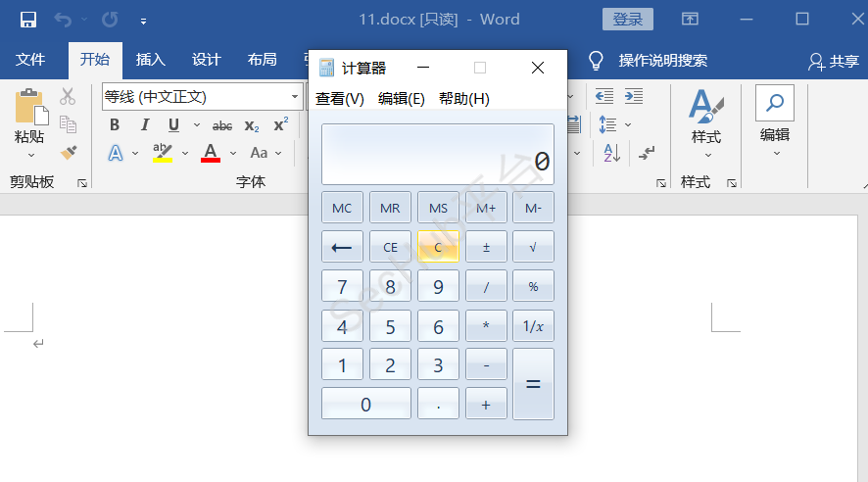868x482 pixels.
Task: Expand the 粘贴 options arrow
Action: tap(31, 156)
